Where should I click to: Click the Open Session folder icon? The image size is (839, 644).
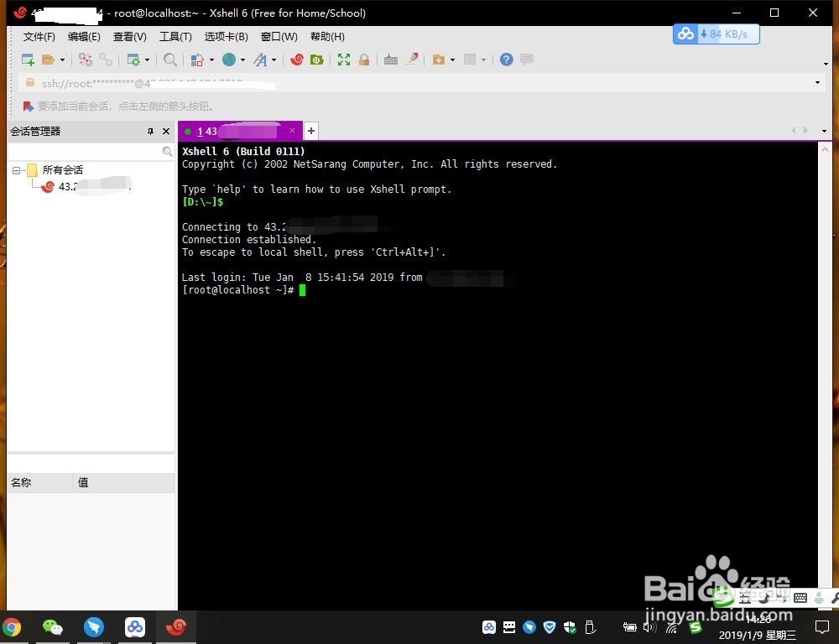[48, 60]
